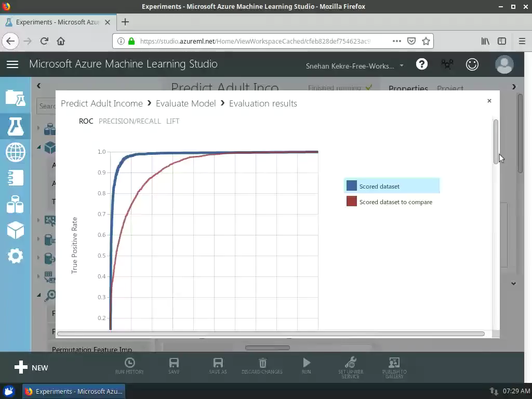This screenshot has height=399, width=532.
Task: Open the Experiments flask section in the left sidebar
Action: tap(15, 127)
